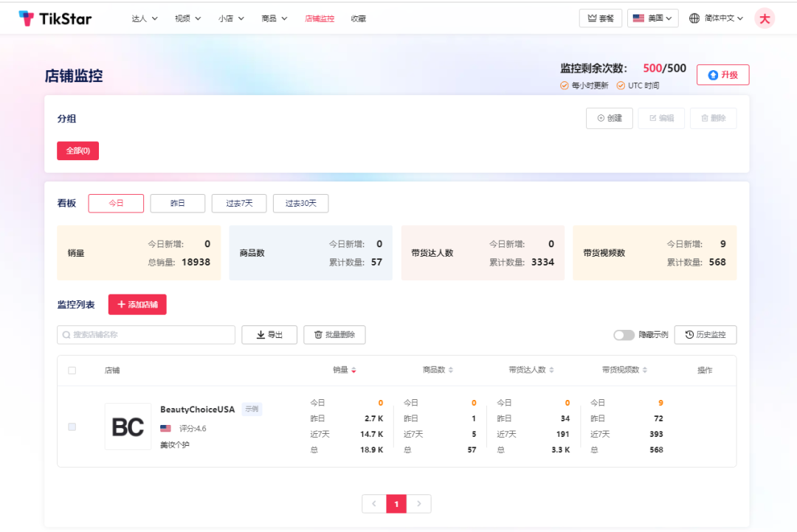Open 历史监控 history monitoring
Viewport: 797px width, 532px height.
click(705, 334)
